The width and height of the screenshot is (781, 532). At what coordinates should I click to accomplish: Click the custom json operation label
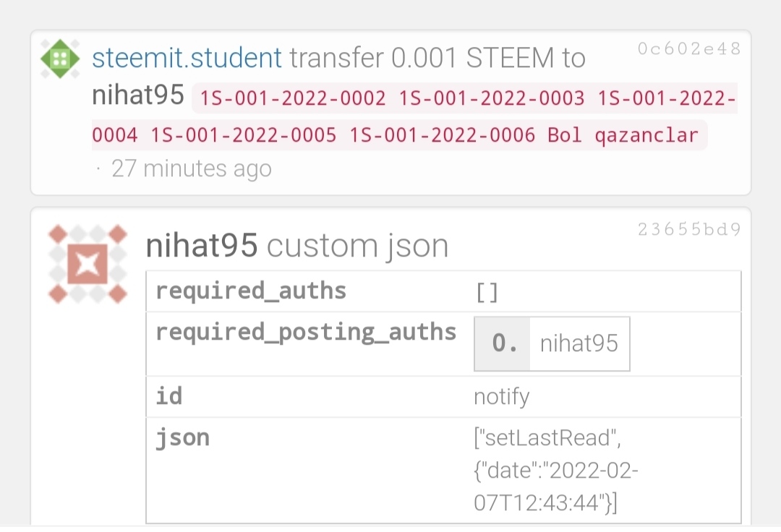pos(358,246)
